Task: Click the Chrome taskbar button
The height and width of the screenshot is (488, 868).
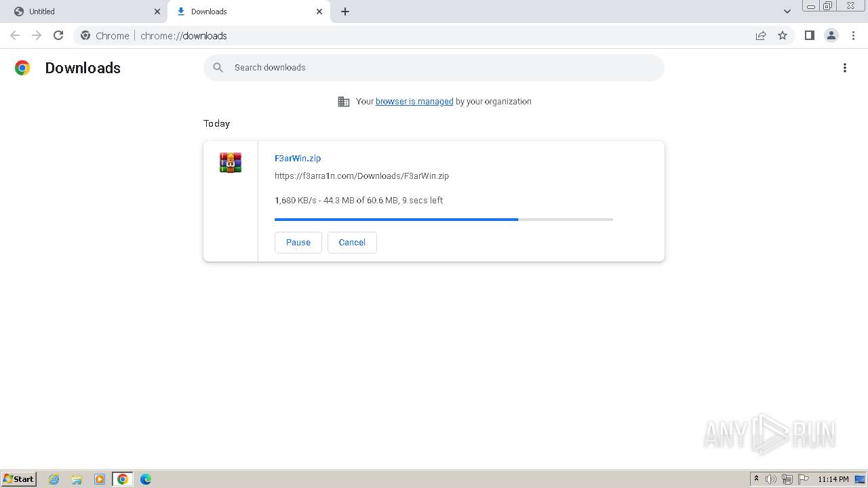Action: coord(123,479)
